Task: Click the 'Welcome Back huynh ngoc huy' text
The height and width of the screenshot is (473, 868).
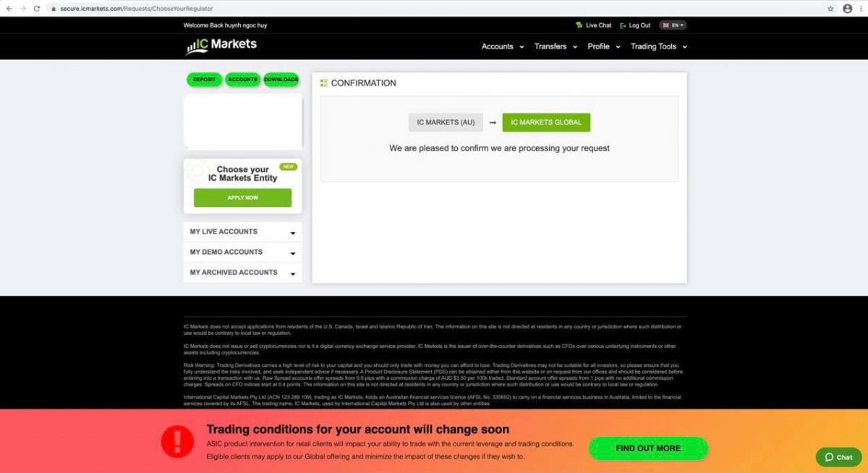Action: coord(225,25)
